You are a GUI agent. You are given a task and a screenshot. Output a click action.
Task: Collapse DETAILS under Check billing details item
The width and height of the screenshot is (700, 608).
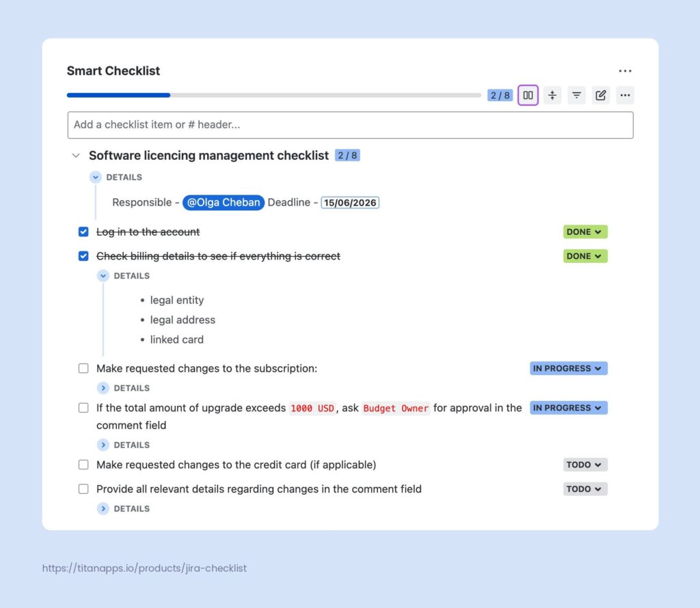(x=103, y=275)
